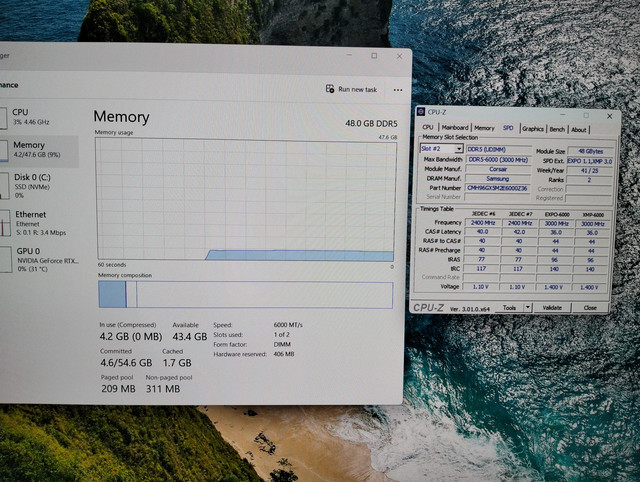Click the Samsung DRAM manufacturer field
Screen dimensions: 640x482
pos(498,178)
